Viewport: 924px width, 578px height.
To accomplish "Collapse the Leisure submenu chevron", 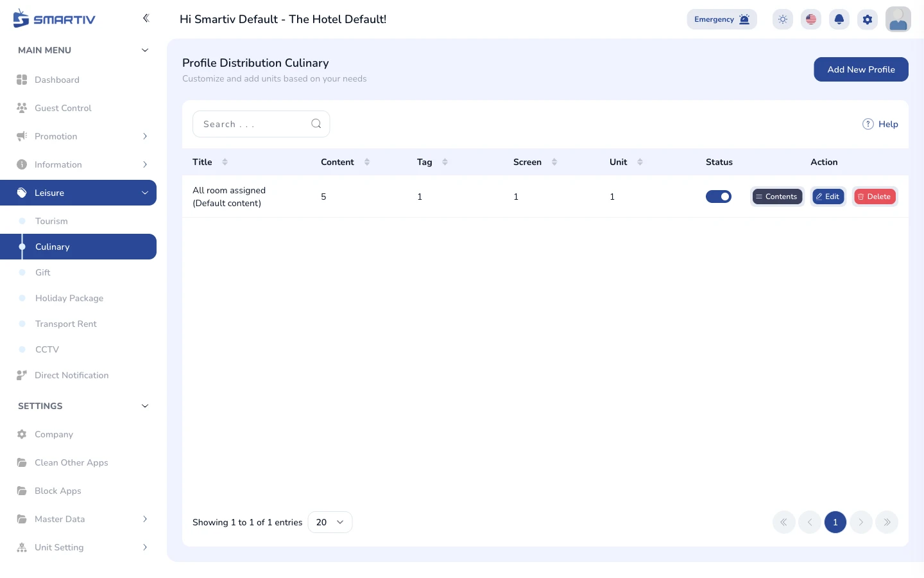I will point(145,193).
